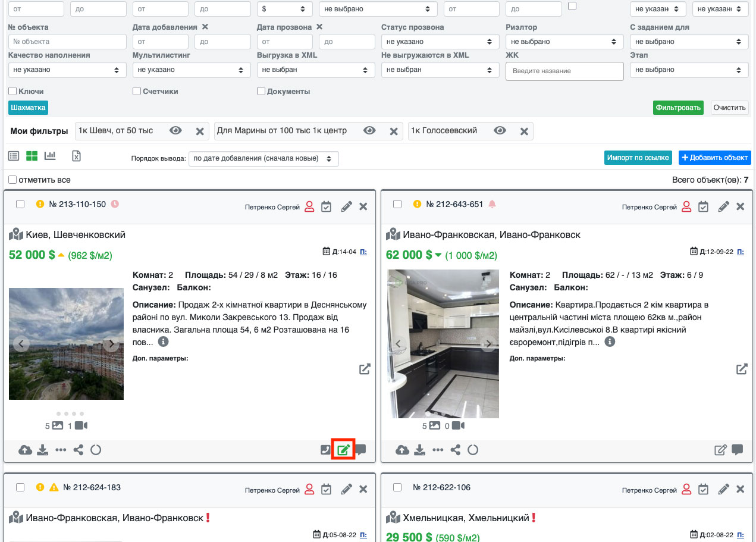Check the 'отметить все' checkbox
This screenshot has height=542, width=756.
click(12, 180)
